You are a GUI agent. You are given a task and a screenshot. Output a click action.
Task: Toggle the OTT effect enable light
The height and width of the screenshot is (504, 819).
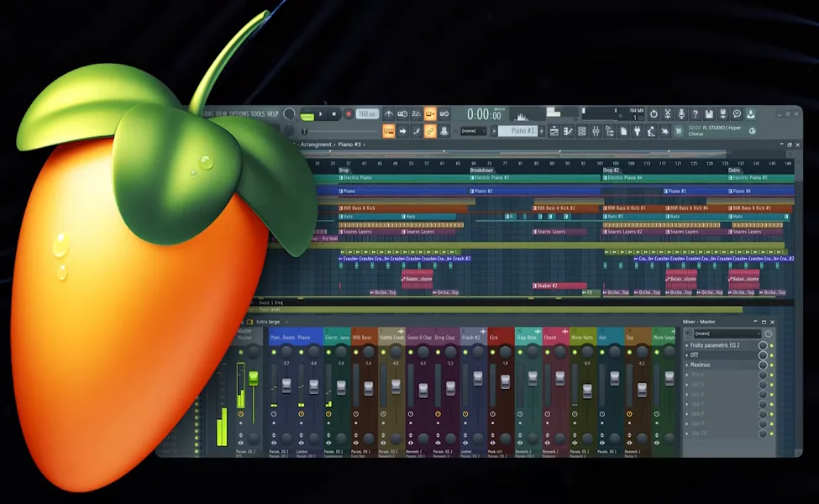click(771, 355)
